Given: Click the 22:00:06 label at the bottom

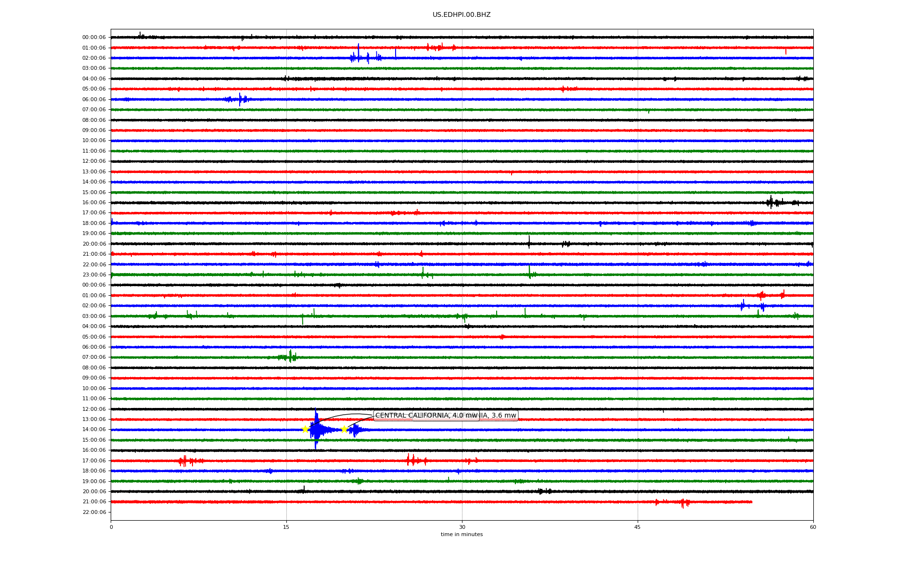Looking at the screenshot, I should [94, 512].
